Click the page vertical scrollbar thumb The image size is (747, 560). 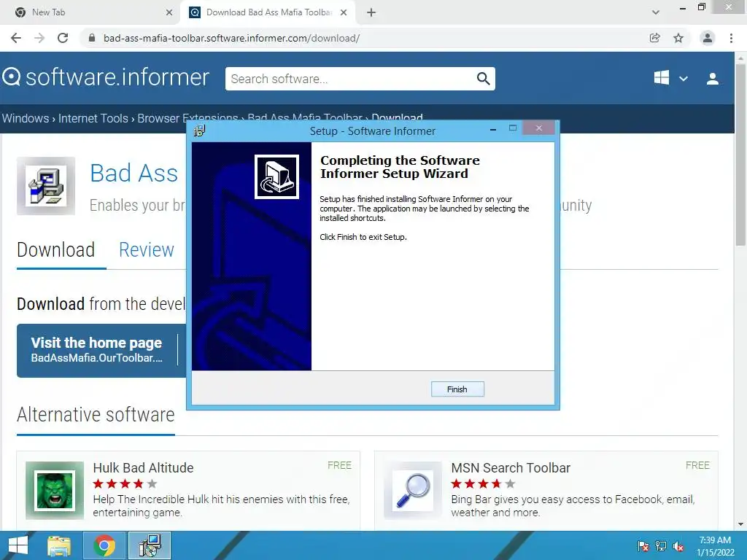[741, 155]
